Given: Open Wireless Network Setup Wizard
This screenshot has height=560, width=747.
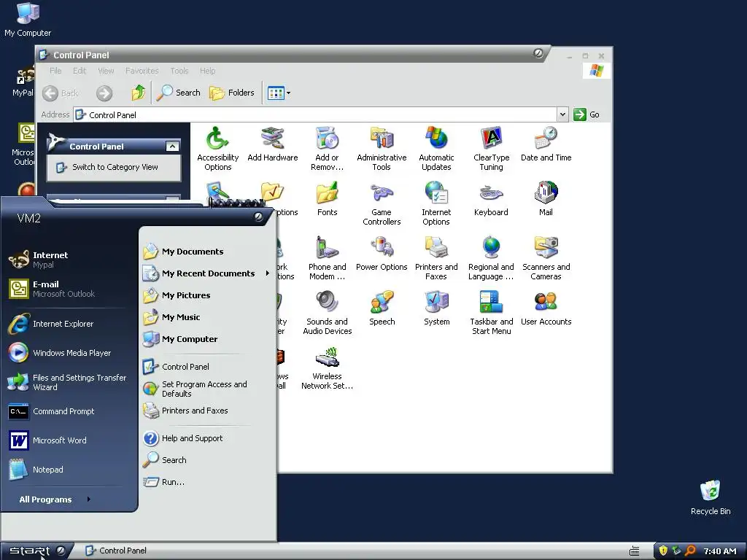Looking at the screenshot, I should (x=328, y=367).
